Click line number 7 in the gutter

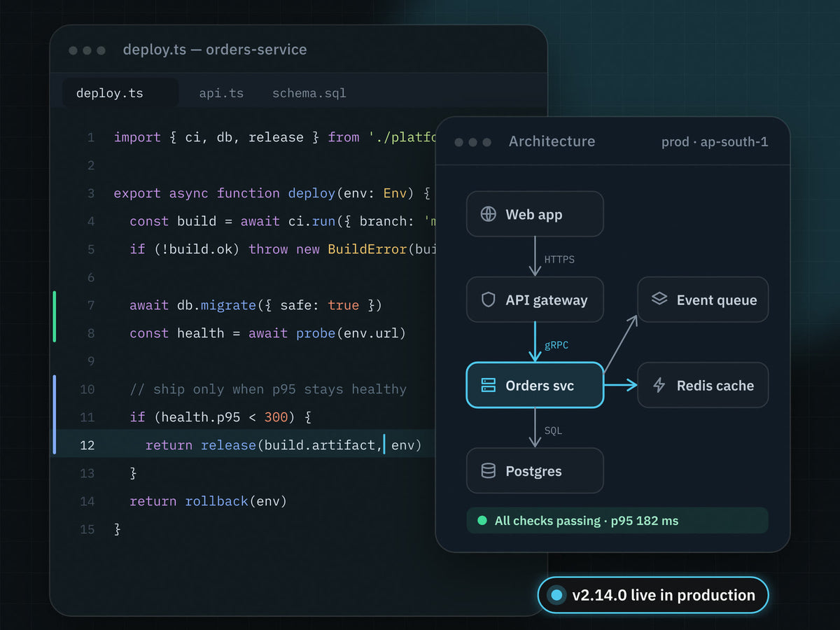tap(91, 305)
